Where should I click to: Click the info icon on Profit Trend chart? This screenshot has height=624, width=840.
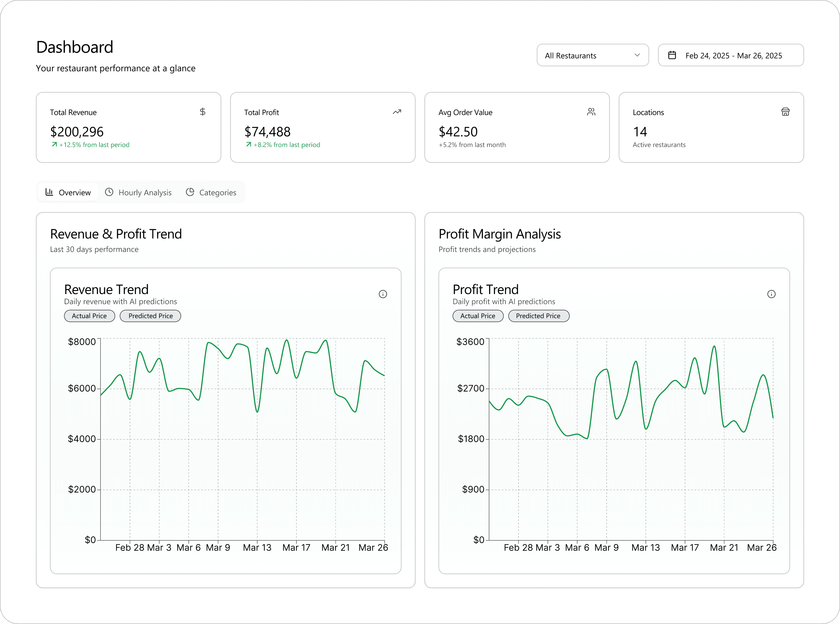[771, 294]
